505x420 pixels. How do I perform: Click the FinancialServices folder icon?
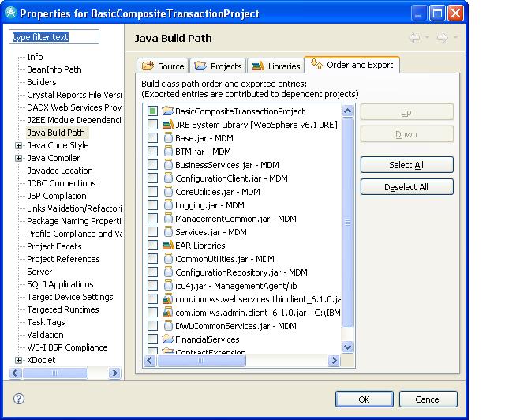168,339
